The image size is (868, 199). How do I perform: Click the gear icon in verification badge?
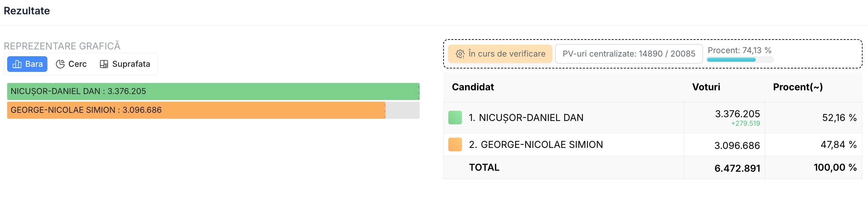(460, 54)
